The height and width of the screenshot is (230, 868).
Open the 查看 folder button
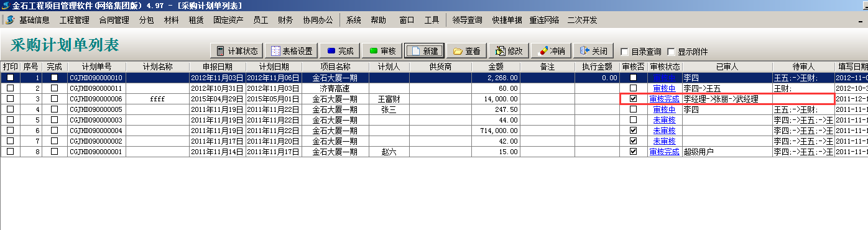click(466, 51)
